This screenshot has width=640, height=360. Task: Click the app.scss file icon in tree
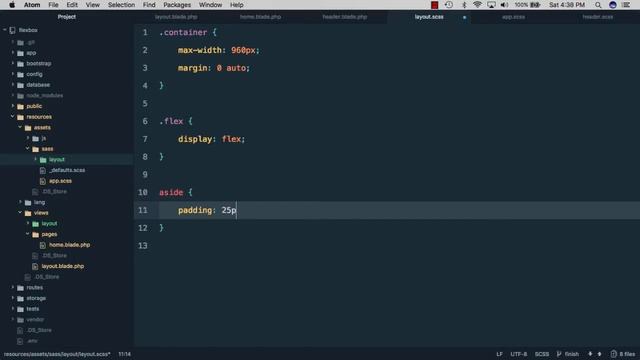pyautogui.click(x=42, y=181)
